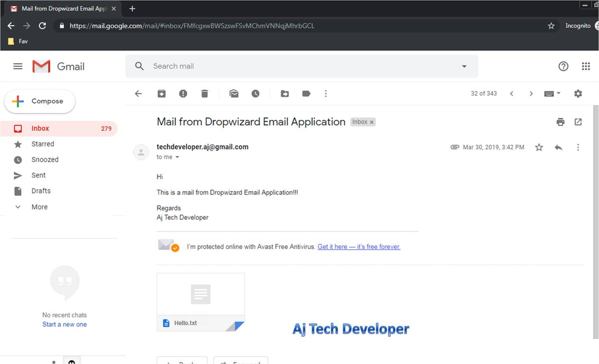Screen dimensions: 599x364
Task: Report this email as spam
Action: (x=183, y=93)
